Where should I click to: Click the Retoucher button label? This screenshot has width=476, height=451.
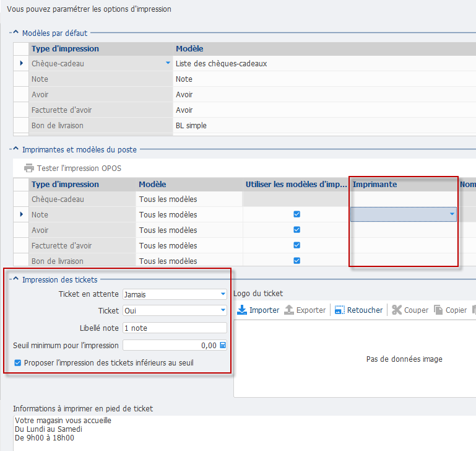click(x=365, y=310)
